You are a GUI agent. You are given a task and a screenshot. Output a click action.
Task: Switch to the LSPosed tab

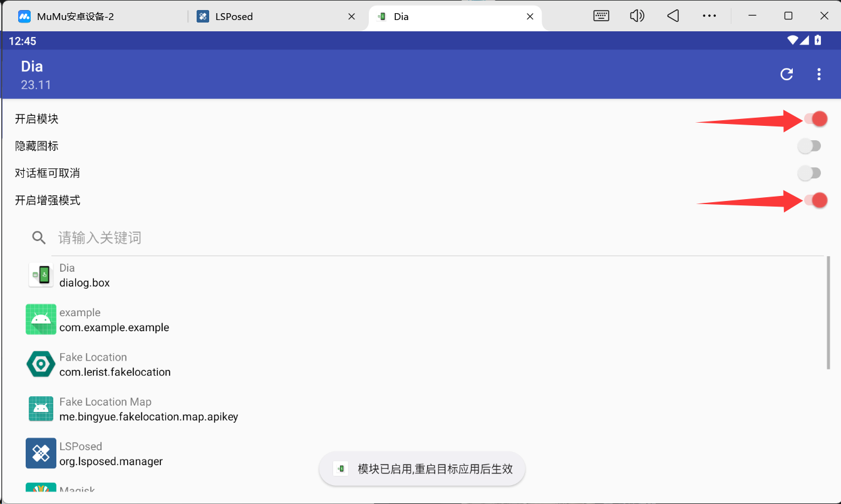pyautogui.click(x=276, y=16)
